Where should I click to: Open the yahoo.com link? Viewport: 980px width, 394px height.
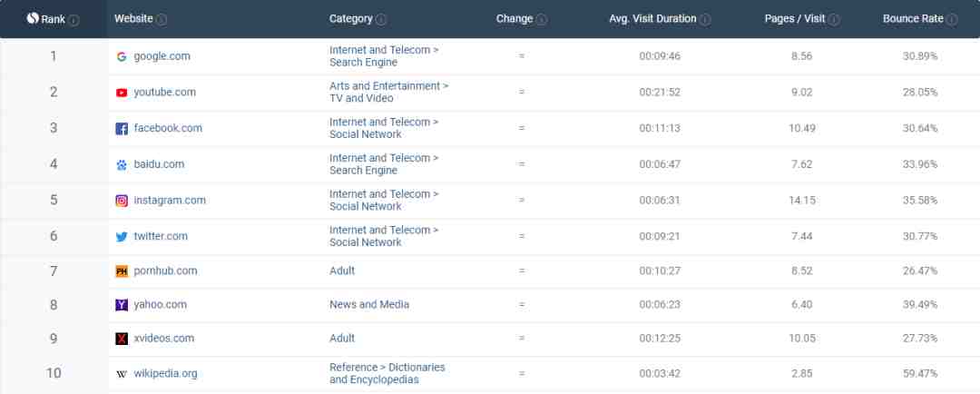coord(160,304)
